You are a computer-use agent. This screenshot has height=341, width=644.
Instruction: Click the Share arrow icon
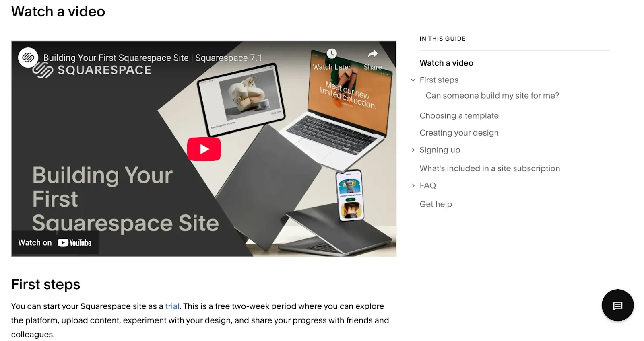pos(373,54)
